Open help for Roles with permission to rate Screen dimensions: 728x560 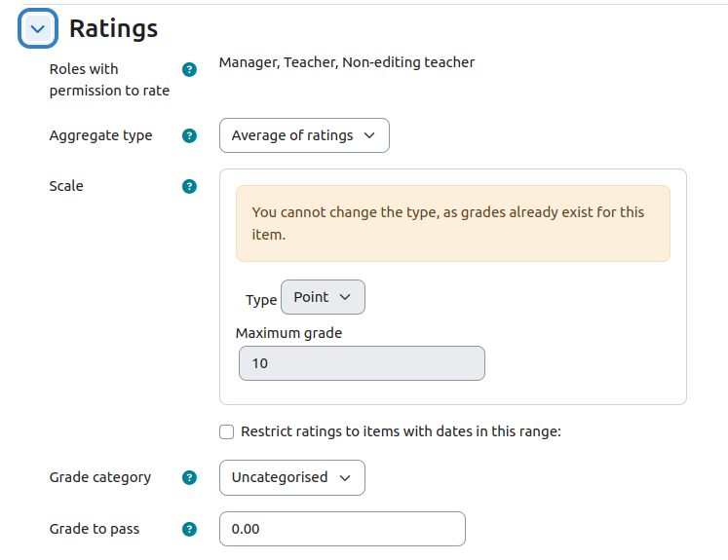click(189, 69)
